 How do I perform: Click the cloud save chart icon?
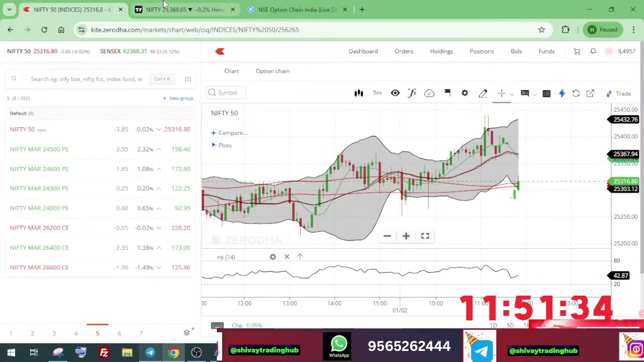(429, 93)
